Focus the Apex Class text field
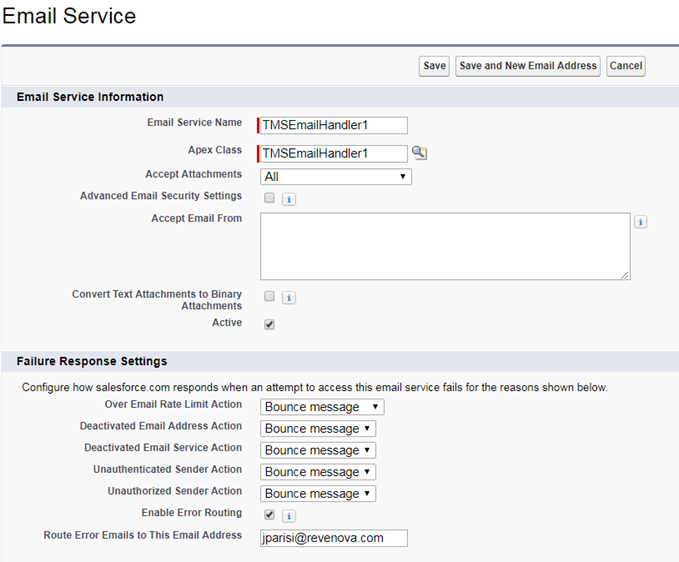 [x=333, y=153]
